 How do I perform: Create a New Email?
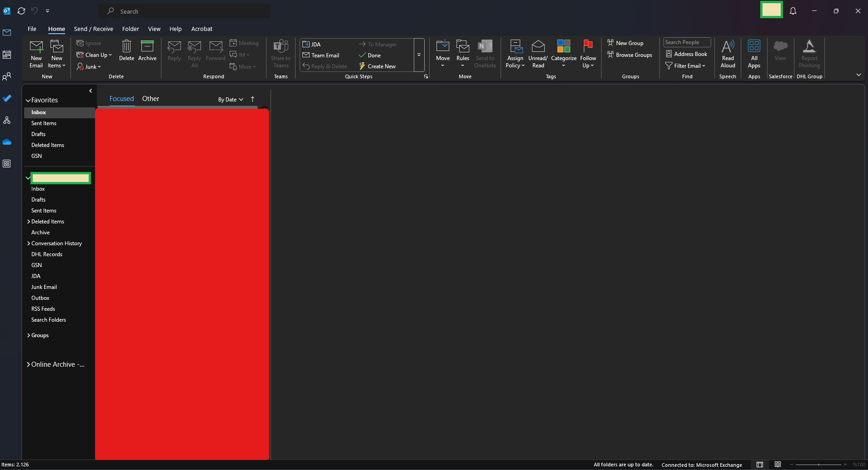point(36,54)
